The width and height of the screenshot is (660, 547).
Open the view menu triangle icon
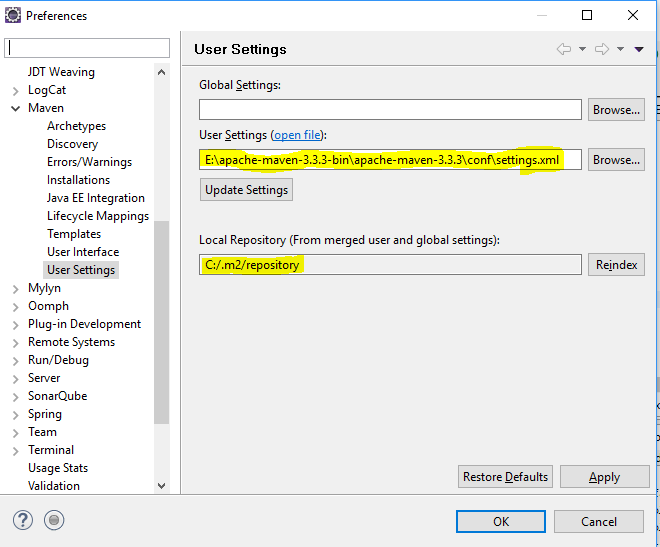pos(639,49)
